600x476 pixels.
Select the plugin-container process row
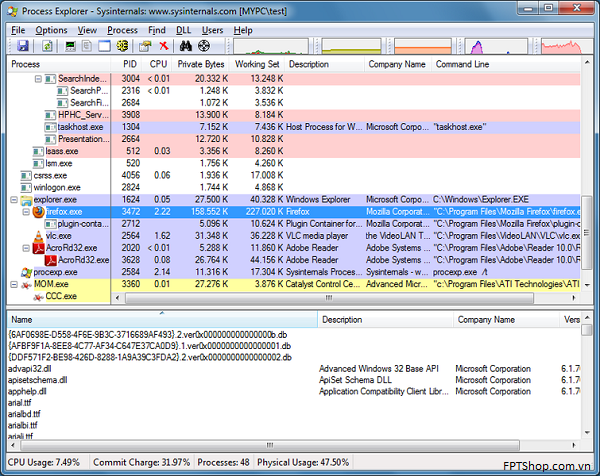click(x=294, y=224)
